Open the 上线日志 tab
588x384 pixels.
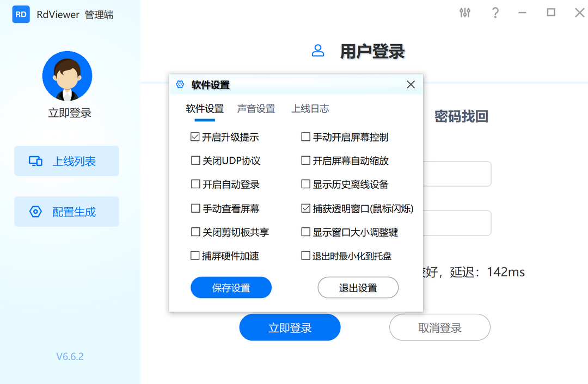(x=310, y=108)
